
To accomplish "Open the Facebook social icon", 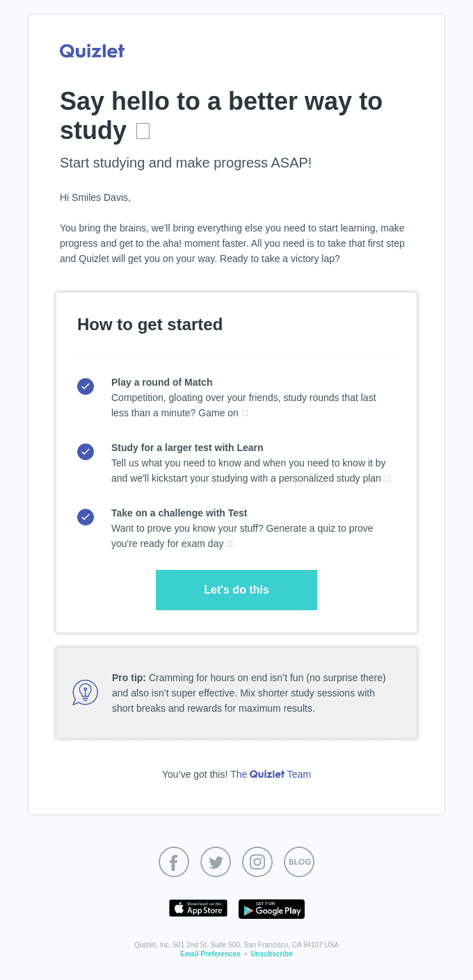I will point(174,862).
